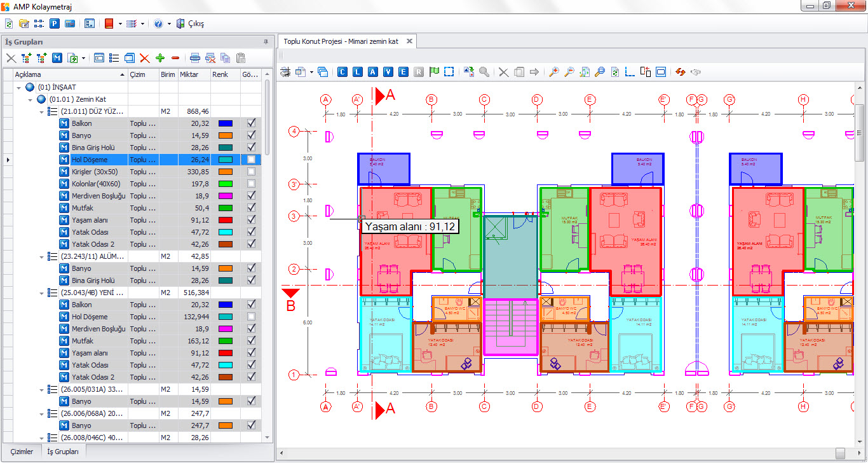The image size is (868, 463).
Task: Click the green flag icon
Action: coord(434,72)
